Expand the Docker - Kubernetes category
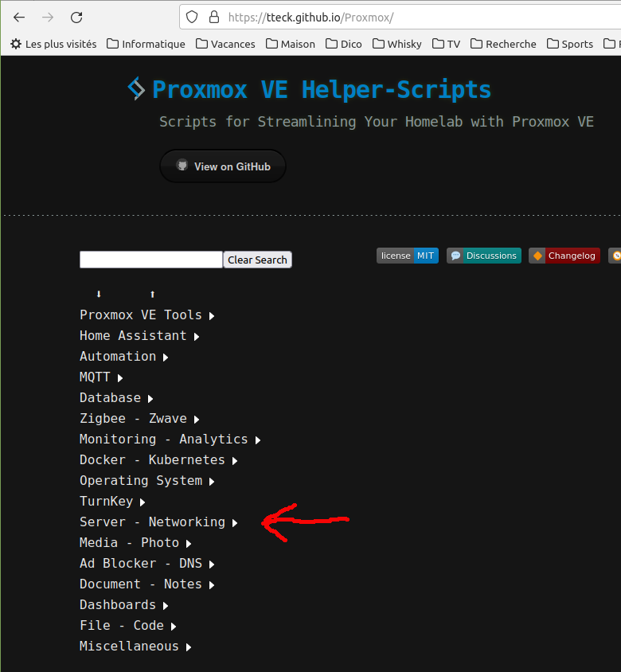 [x=158, y=460]
